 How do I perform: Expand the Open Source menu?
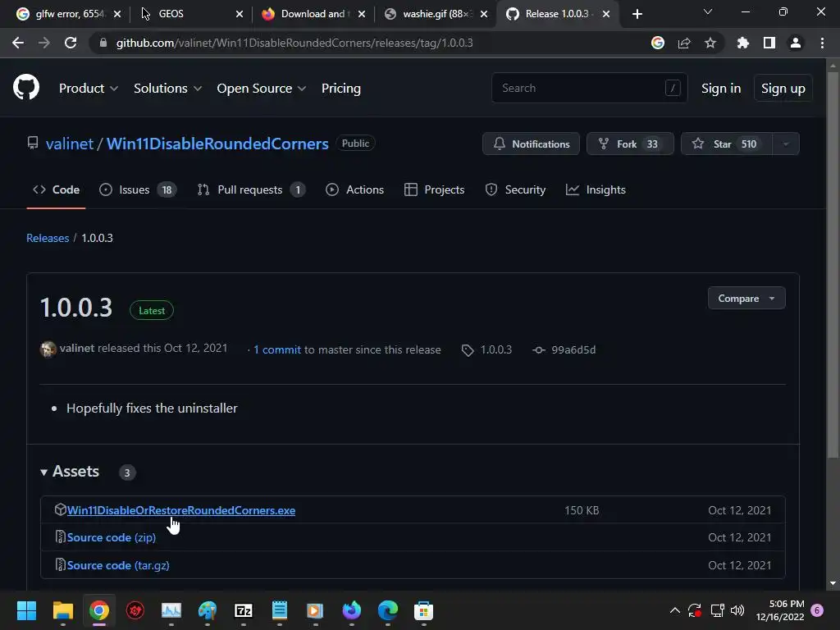coord(262,89)
